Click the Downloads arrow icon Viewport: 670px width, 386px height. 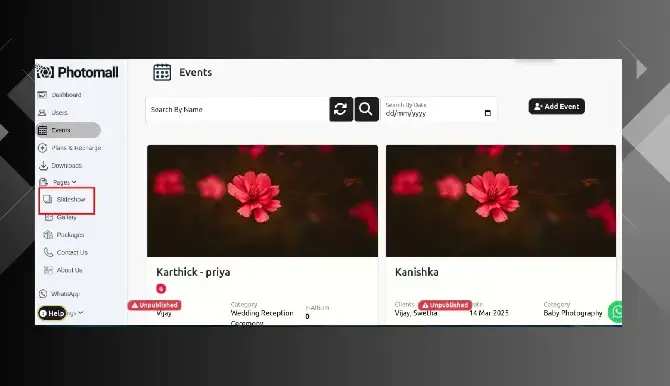[x=43, y=165]
